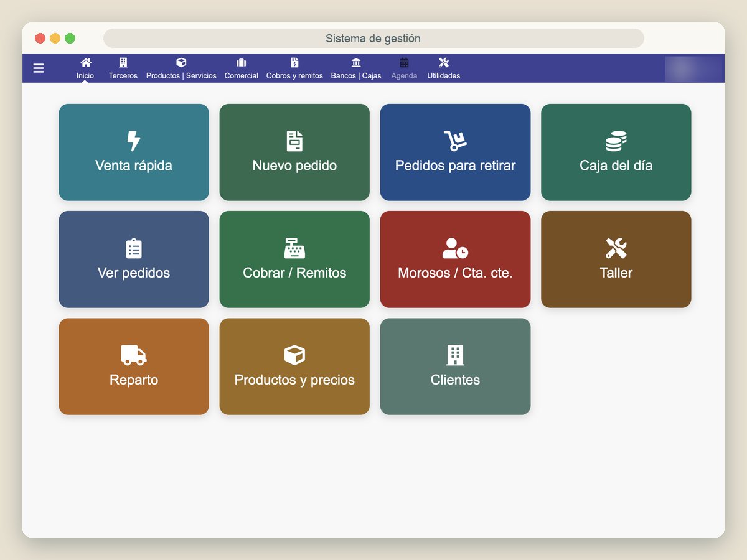Open the Utilidades menu
This screenshot has height=560, width=747.
click(x=444, y=68)
